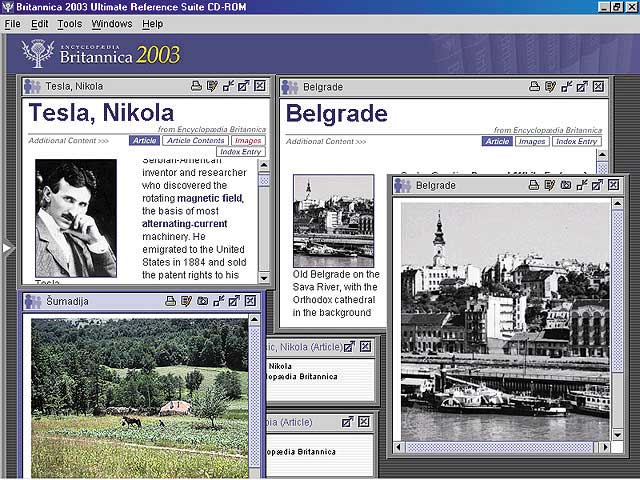
Task: Open Index Entry tab in Belgrade window
Action: click(577, 141)
